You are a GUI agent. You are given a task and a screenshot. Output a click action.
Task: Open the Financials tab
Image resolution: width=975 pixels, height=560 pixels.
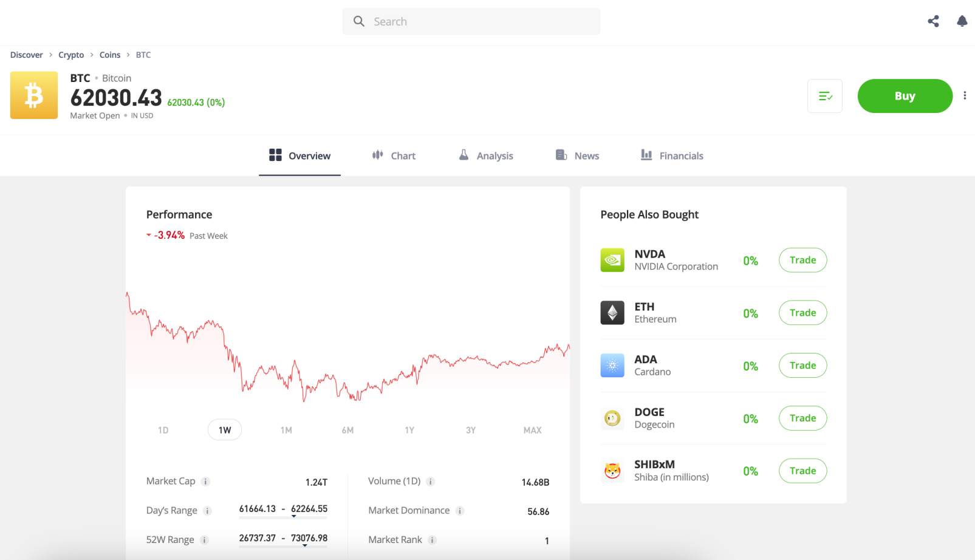click(x=672, y=156)
